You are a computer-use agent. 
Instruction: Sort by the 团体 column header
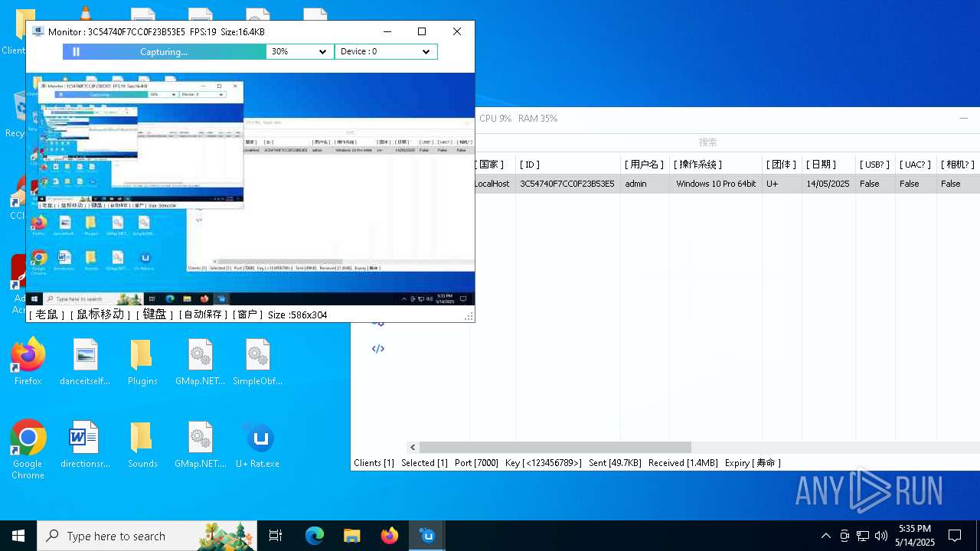(781, 165)
